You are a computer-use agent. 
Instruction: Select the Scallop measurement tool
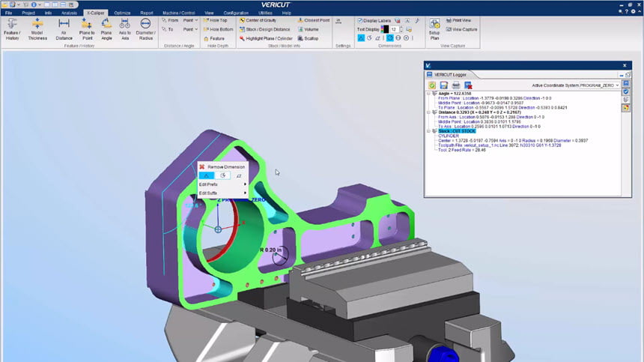click(308, 38)
